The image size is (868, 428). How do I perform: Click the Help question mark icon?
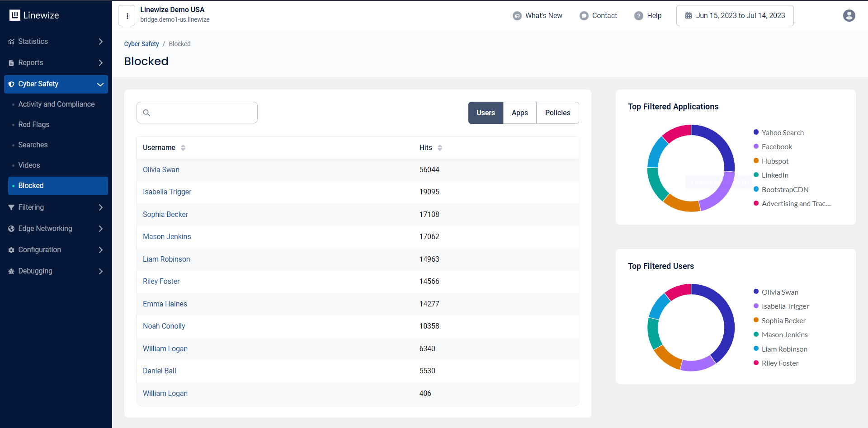pos(638,16)
